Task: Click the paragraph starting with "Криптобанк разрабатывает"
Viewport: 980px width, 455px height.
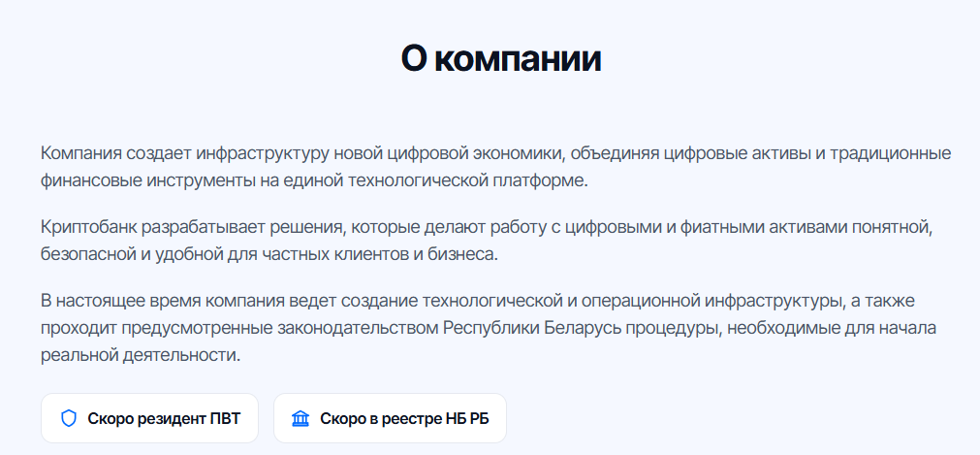Action: tap(487, 241)
